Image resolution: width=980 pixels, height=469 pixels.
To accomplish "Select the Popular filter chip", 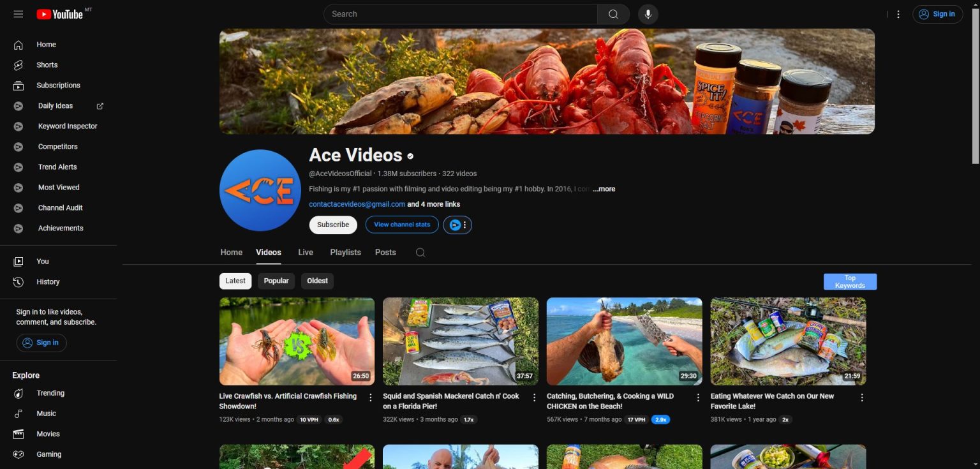I will pos(276,281).
